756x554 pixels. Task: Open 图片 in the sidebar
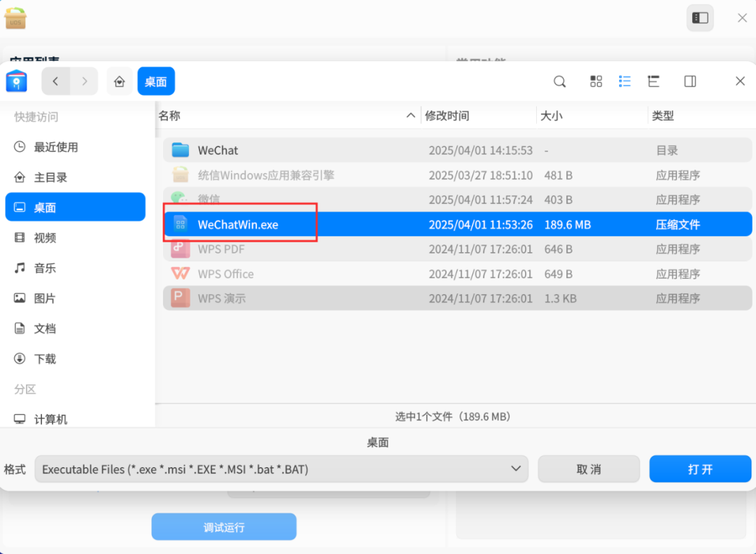coord(75,298)
